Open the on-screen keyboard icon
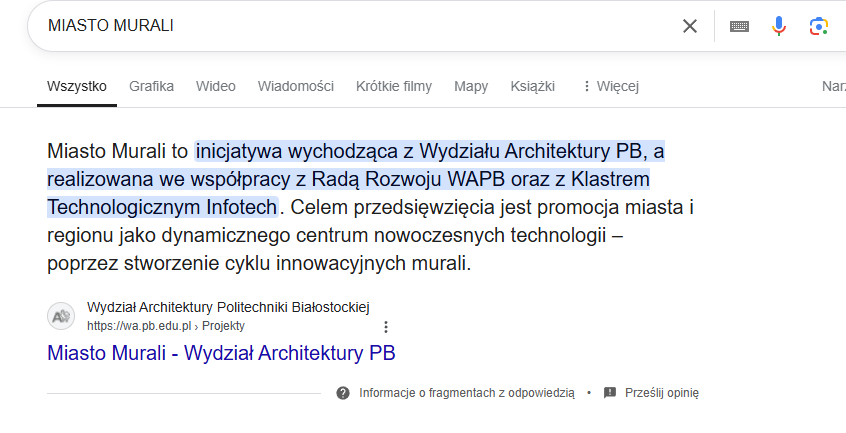The height and width of the screenshot is (433, 846). pyautogui.click(x=739, y=26)
